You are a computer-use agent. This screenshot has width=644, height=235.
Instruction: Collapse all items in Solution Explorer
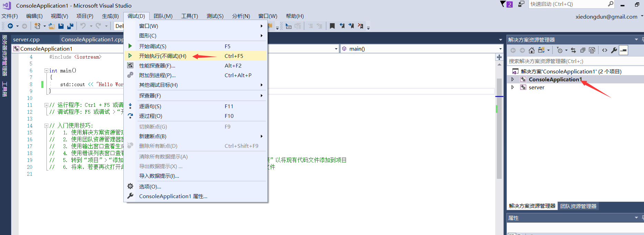pyautogui.click(x=583, y=50)
